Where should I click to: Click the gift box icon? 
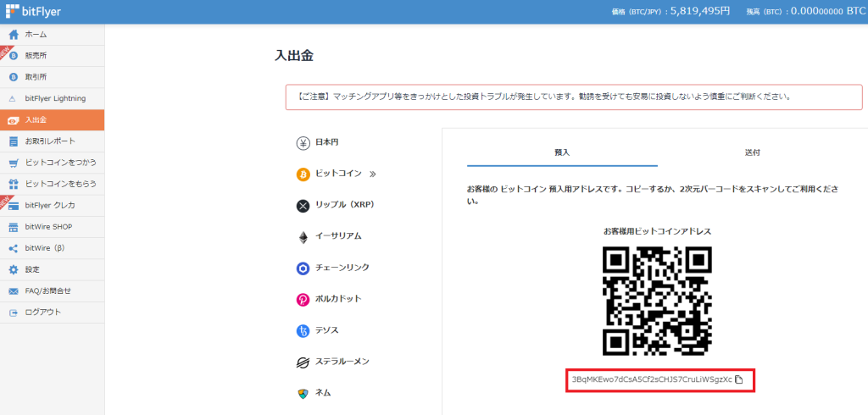[x=14, y=184]
